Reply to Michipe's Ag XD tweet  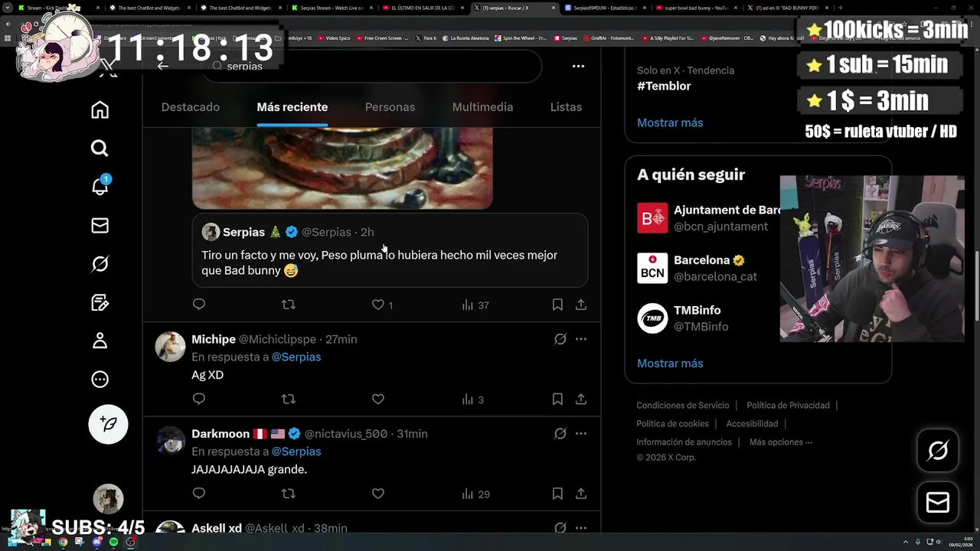(199, 399)
